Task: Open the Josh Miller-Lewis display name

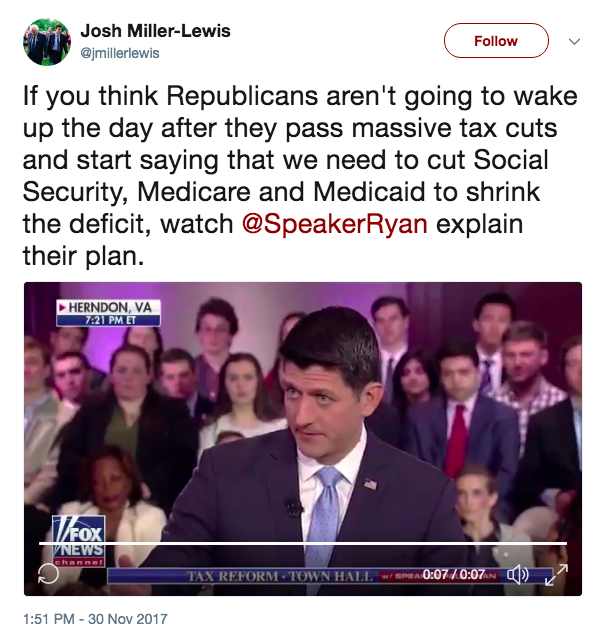Action: tap(155, 31)
